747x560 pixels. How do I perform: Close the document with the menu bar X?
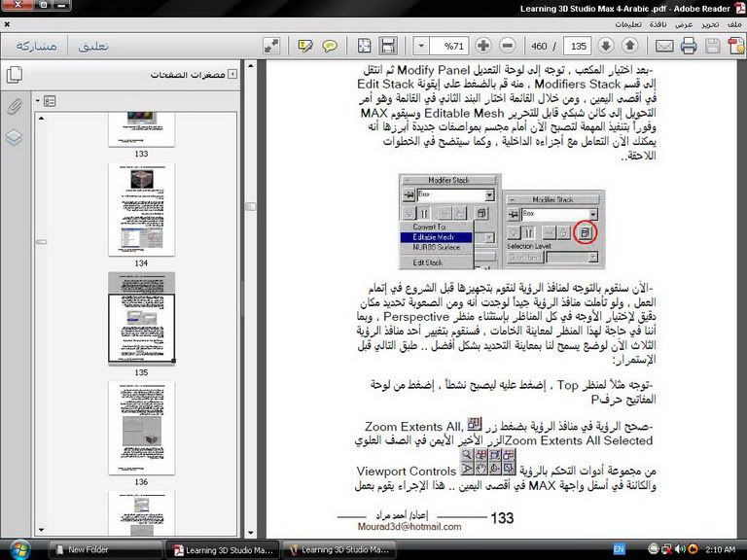(7, 23)
